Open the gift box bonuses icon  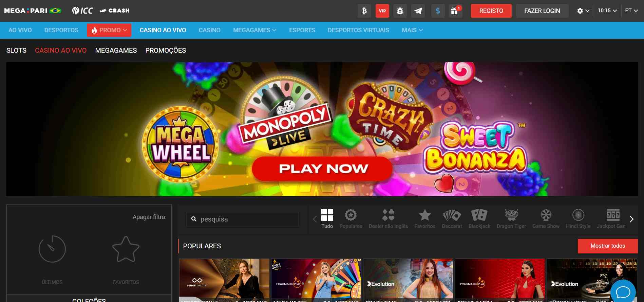click(x=455, y=11)
